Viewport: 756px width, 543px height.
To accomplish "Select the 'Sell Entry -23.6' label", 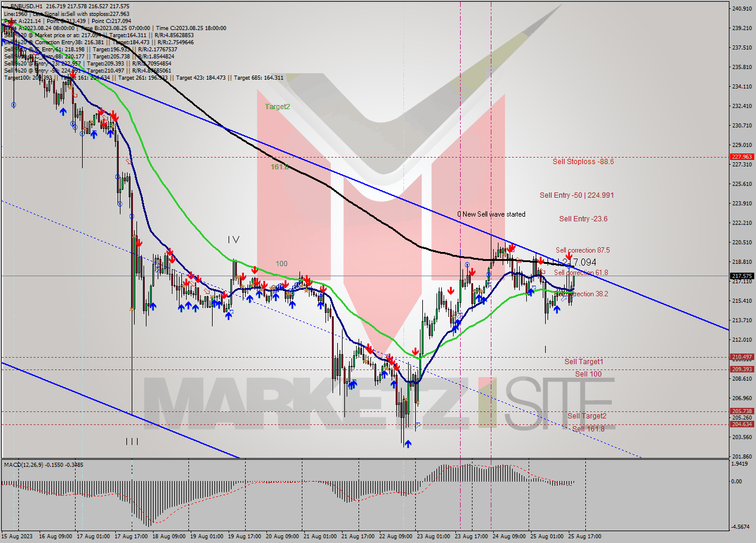I will click(584, 219).
